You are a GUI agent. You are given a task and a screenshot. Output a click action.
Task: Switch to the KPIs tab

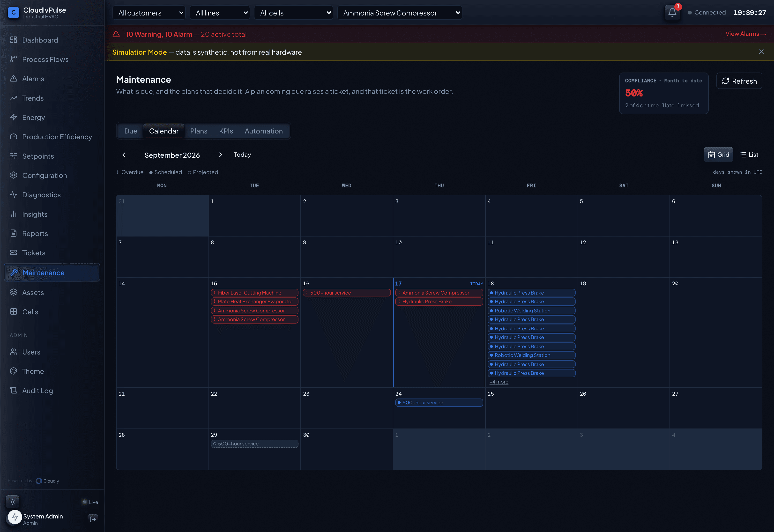click(x=226, y=131)
